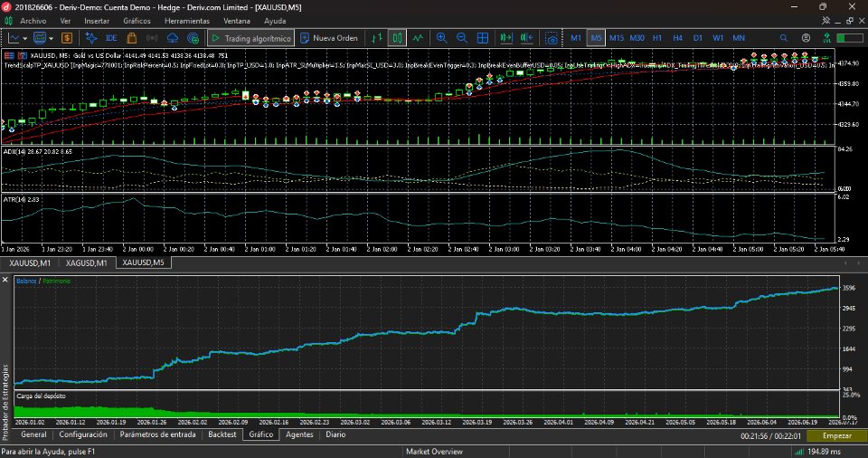The image size is (868, 458).
Task: Click the one-click trading icon in the chart header
Action: (22, 55)
